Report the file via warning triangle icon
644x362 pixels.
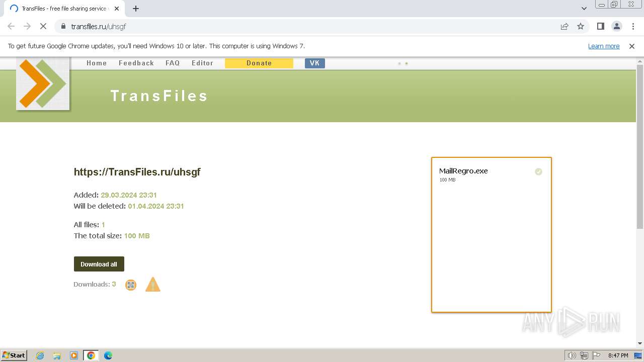[x=153, y=285]
